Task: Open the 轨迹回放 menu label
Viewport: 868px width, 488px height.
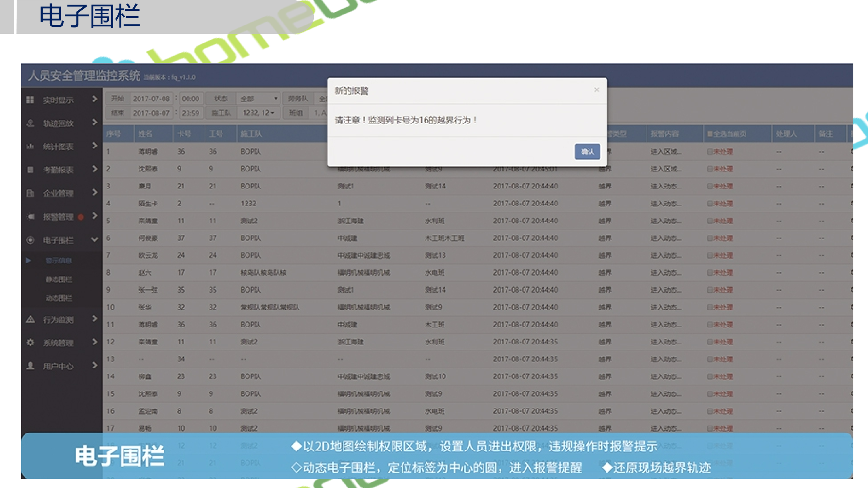Action: [58, 123]
